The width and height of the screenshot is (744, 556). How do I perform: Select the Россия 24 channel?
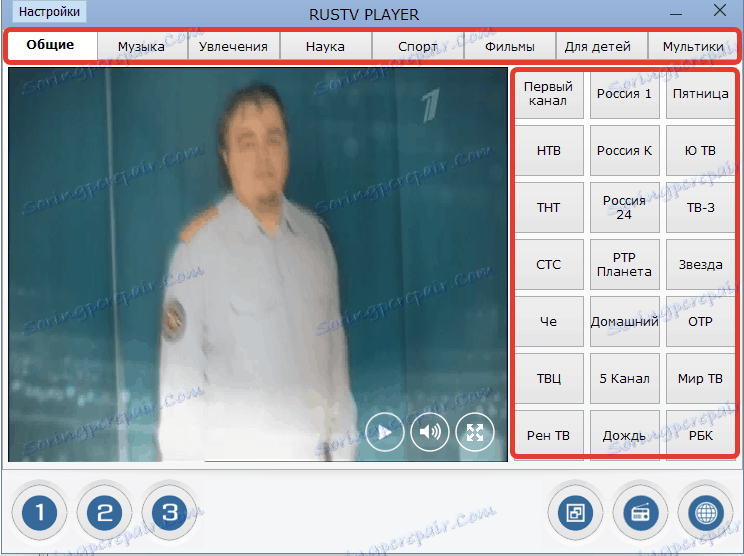pyautogui.click(x=624, y=208)
